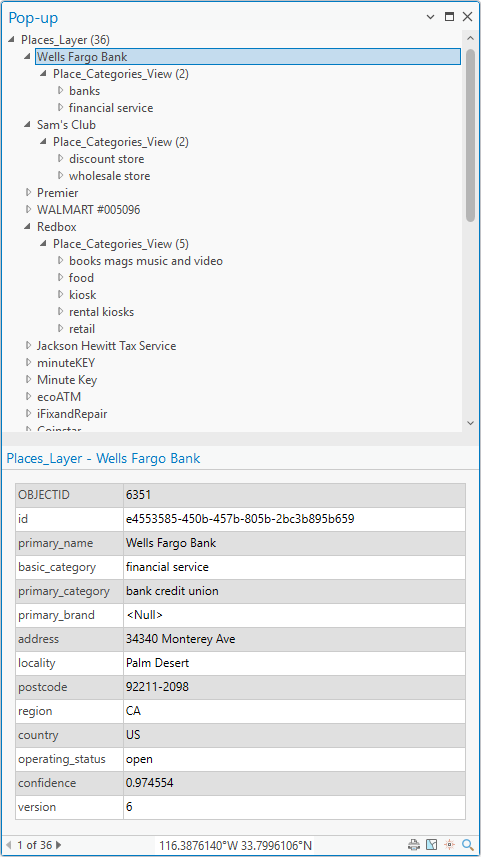The height and width of the screenshot is (857, 481).
Task: Go to next feature arrow
Action: (59, 845)
